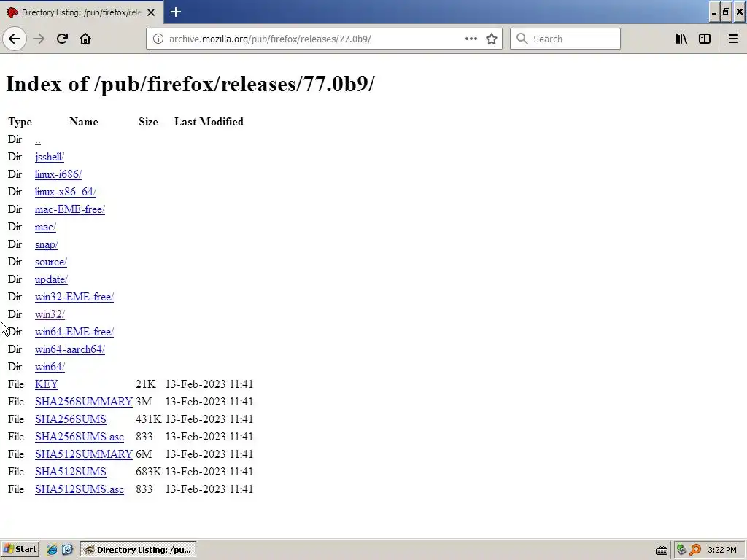Open the Windows Start menu
Viewport: 747px width, 560px height.
tap(20, 550)
